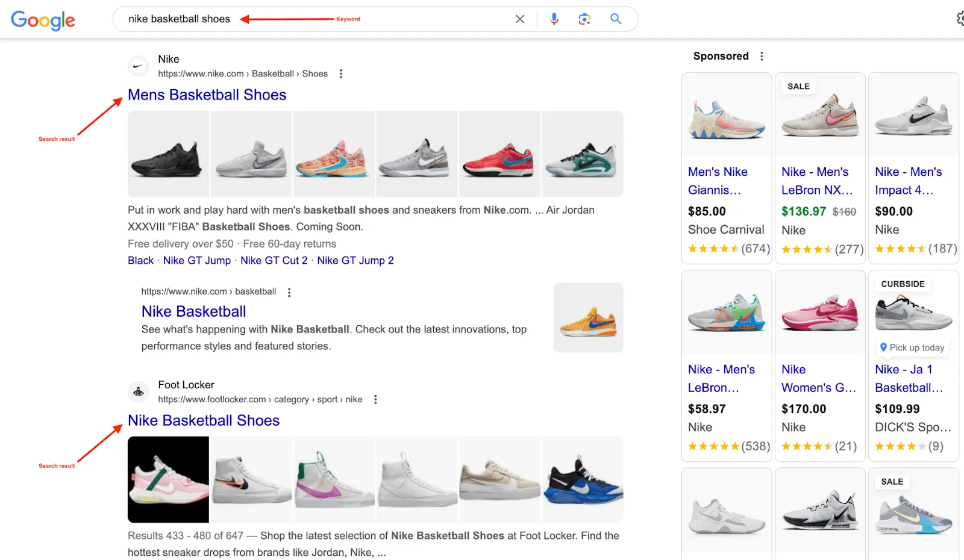This screenshot has height=560, width=964.
Task: Activate voice search with the microphone icon
Action: (x=554, y=19)
